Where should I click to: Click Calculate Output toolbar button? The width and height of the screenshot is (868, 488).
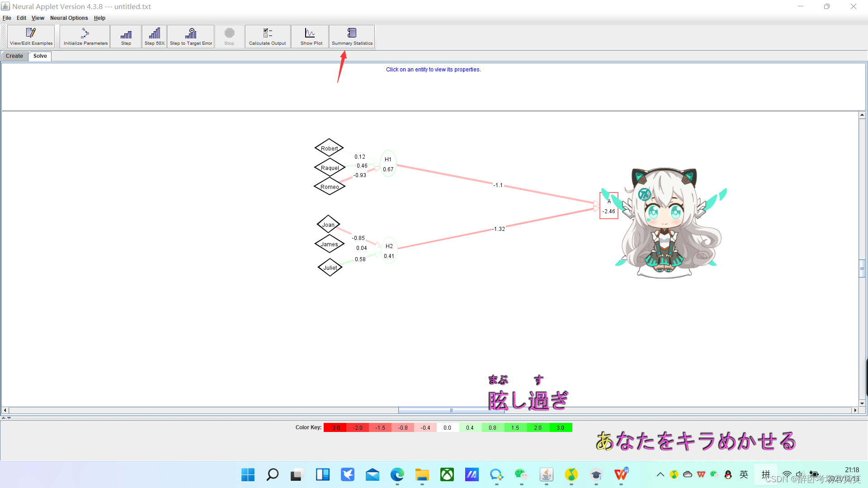click(268, 37)
